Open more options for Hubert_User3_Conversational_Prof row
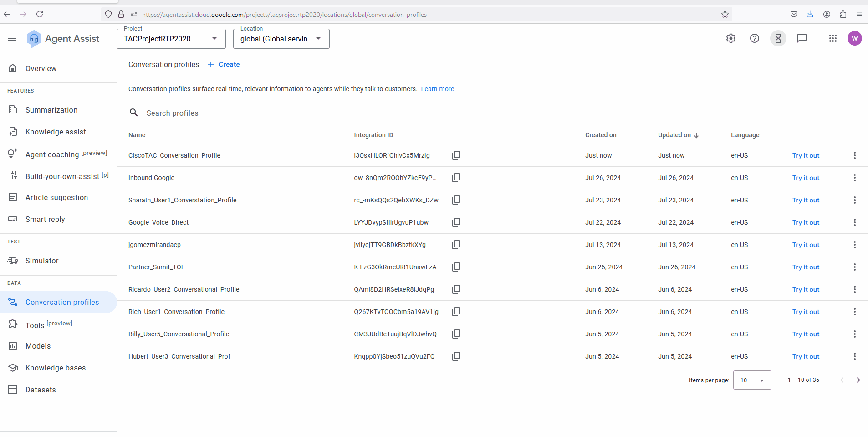 (x=854, y=356)
